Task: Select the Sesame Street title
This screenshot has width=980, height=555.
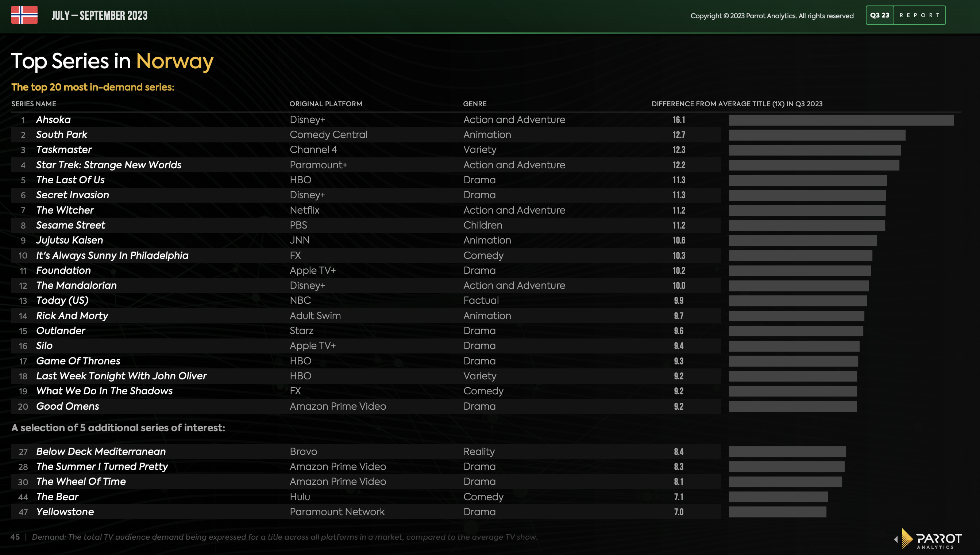Action: pos(70,225)
